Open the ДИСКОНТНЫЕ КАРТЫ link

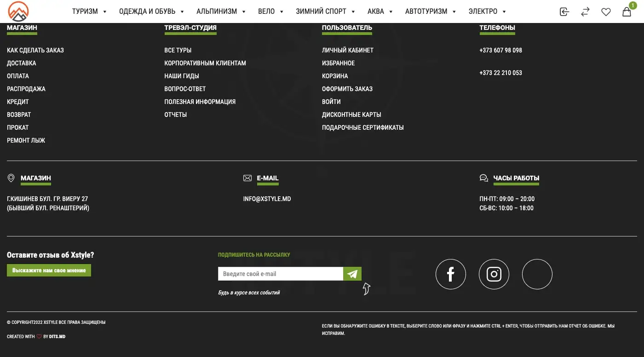tap(351, 115)
